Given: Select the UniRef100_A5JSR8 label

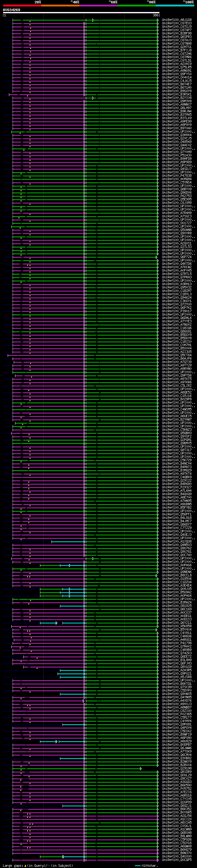Looking at the screenshot, I should click(177, 677).
